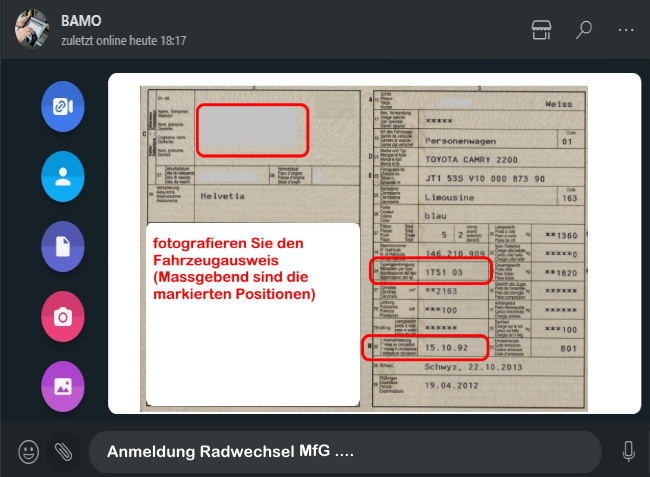Click the '19.04.2012' inspection date
650x477 pixels.
451,385
